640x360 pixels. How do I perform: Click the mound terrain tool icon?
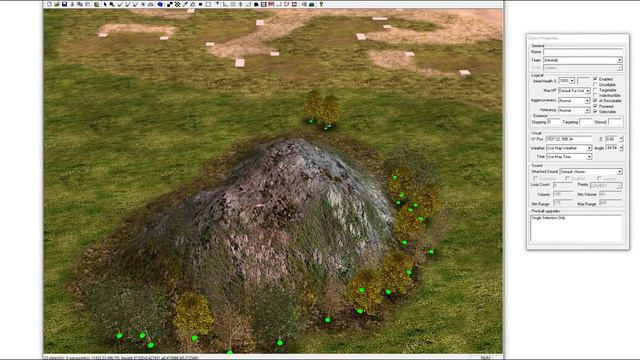[x=150, y=4]
